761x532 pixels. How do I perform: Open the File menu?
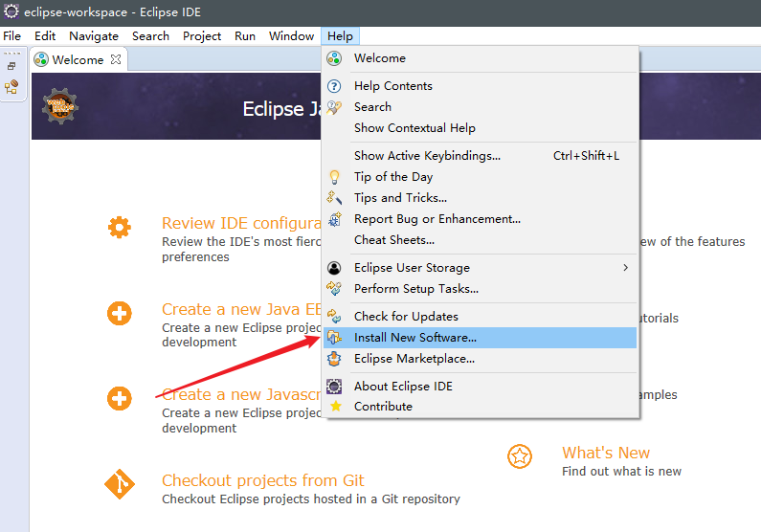[x=11, y=36]
